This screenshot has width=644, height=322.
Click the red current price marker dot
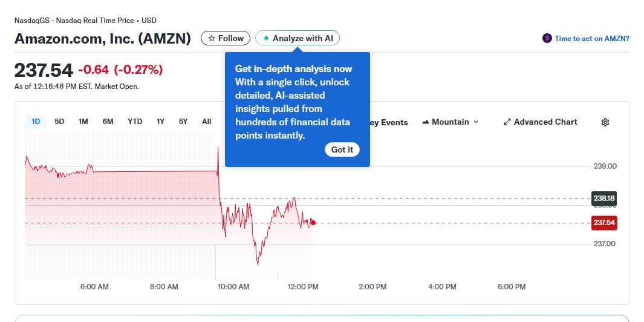click(x=313, y=223)
